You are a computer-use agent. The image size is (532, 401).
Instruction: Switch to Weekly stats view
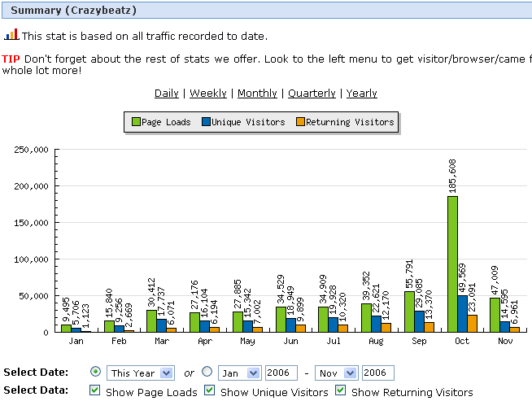pyautogui.click(x=207, y=94)
